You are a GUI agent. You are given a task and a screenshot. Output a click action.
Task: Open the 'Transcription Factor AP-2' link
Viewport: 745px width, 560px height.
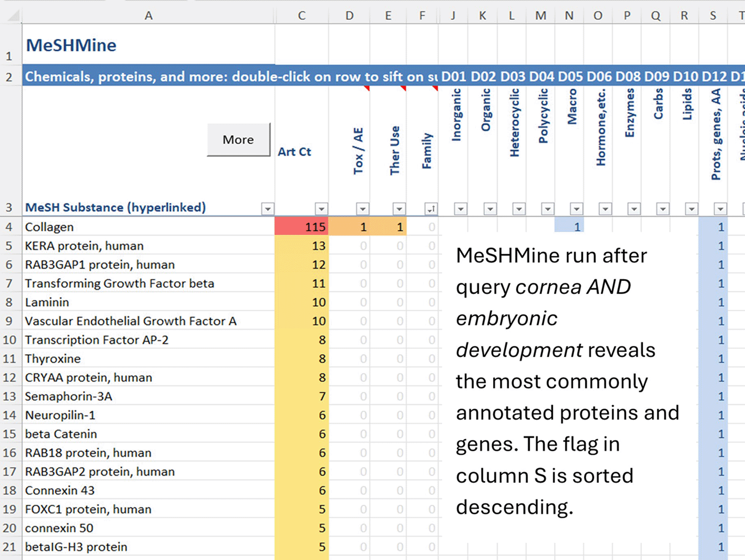[x=97, y=340]
